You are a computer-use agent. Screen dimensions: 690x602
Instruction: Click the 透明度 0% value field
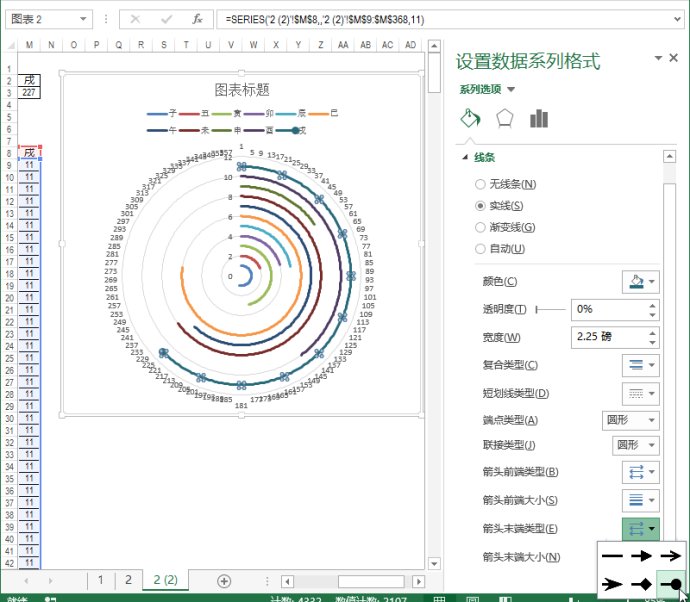(608, 309)
